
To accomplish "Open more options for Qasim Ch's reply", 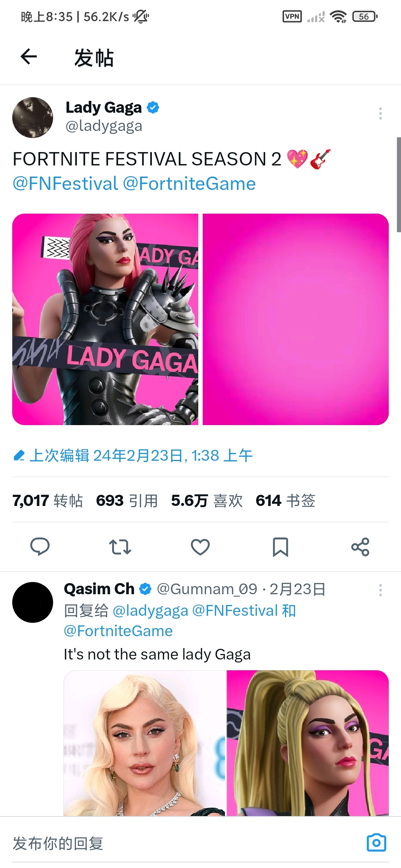I will point(380,590).
